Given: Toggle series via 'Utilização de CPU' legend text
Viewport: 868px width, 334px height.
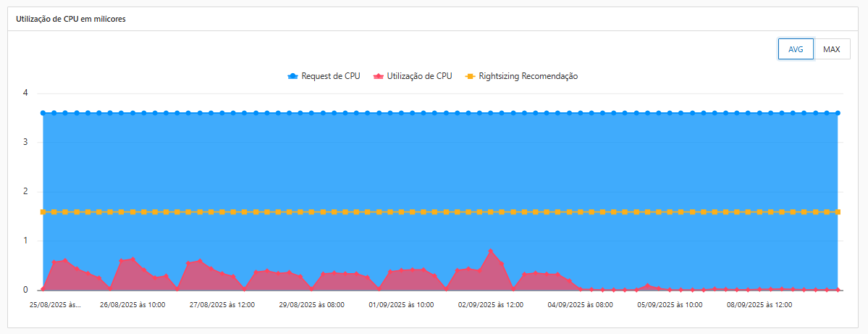Looking at the screenshot, I should (x=419, y=76).
